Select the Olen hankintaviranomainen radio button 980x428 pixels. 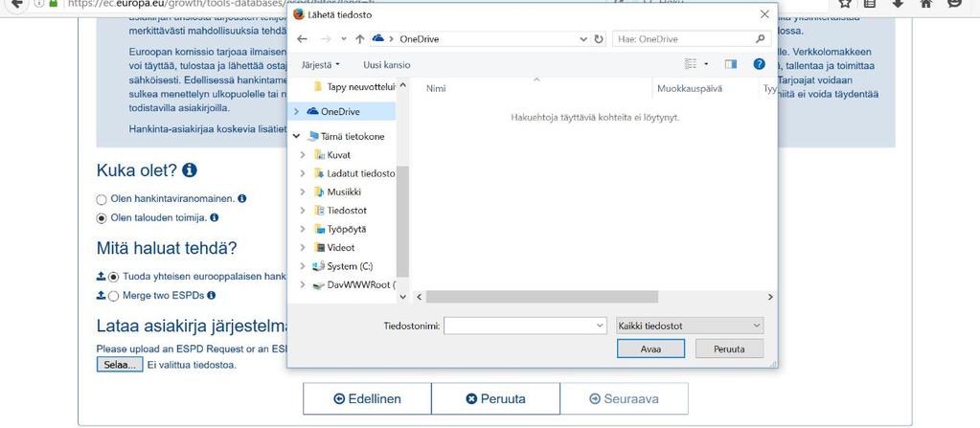coord(102,199)
